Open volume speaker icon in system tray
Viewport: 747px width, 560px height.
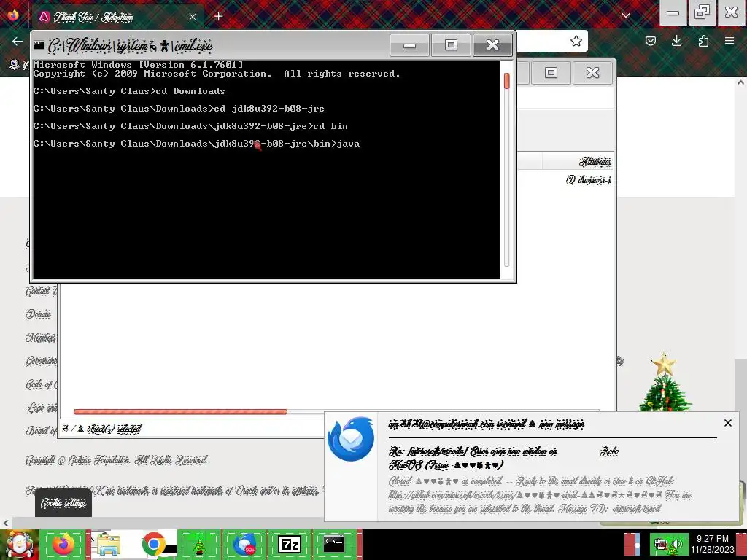677,544
